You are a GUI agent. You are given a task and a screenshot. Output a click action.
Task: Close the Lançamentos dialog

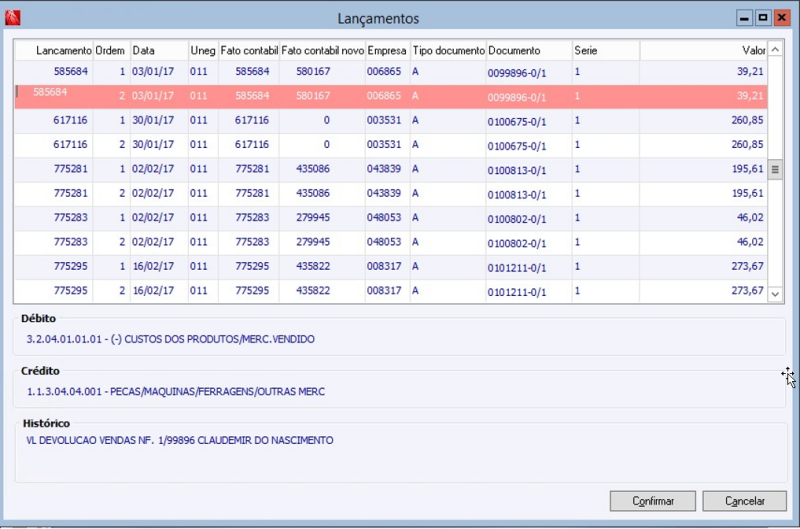pos(781,18)
